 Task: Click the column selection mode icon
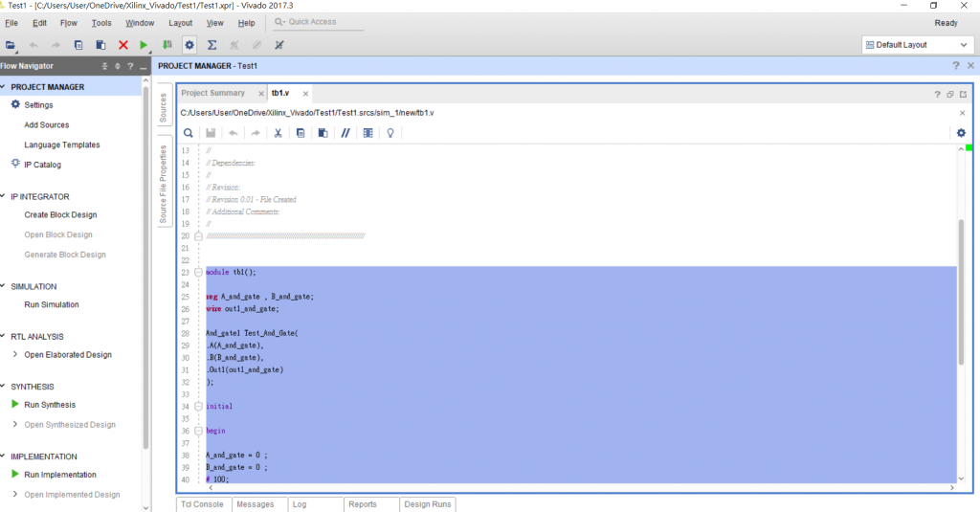[x=368, y=132]
